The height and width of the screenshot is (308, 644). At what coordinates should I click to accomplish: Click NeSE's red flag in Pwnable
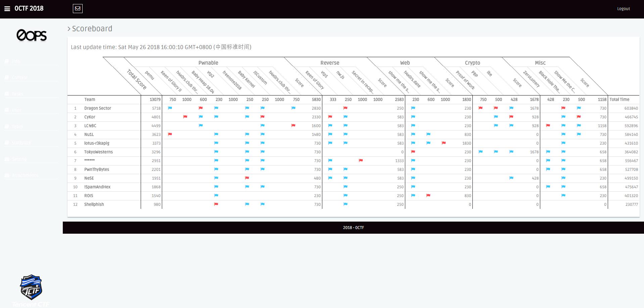tap(247, 178)
